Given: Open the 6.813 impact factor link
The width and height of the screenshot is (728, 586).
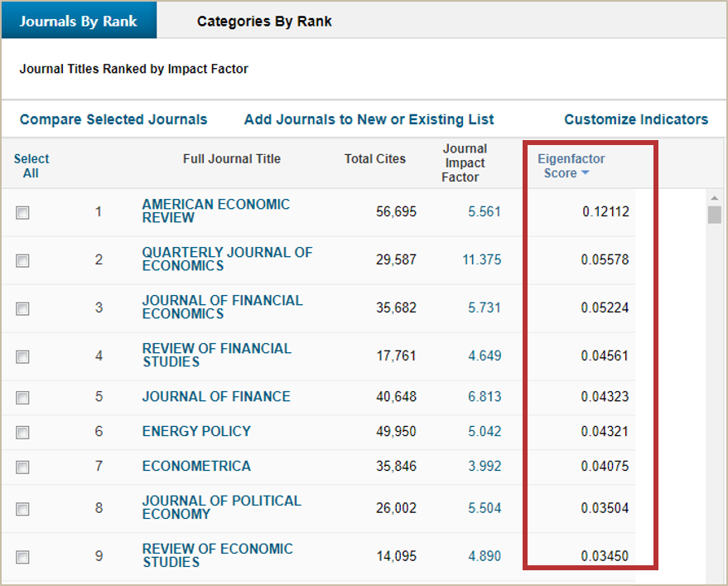Looking at the screenshot, I should point(485,397).
